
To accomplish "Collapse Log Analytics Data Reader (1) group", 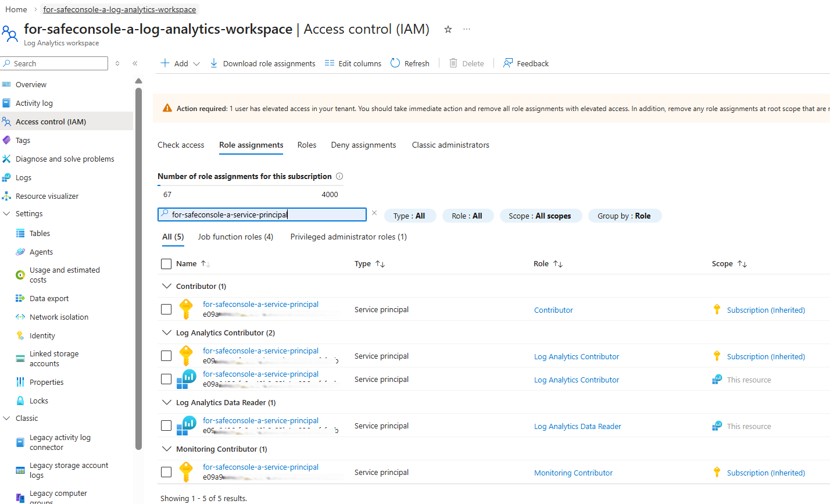I will coord(167,402).
